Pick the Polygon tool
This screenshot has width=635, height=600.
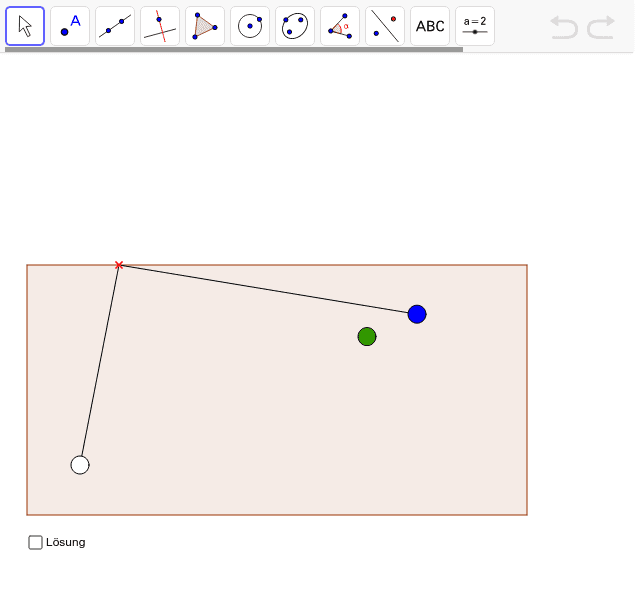[x=205, y=26]
